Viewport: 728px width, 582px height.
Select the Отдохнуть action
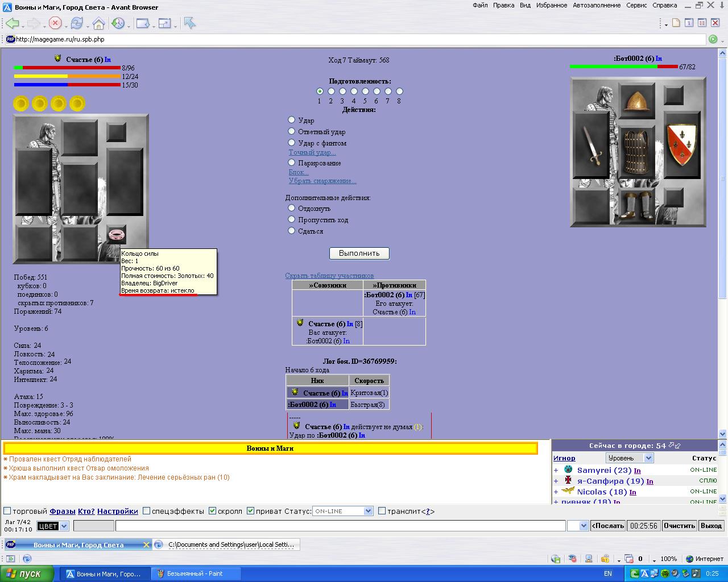coord(291,208)
